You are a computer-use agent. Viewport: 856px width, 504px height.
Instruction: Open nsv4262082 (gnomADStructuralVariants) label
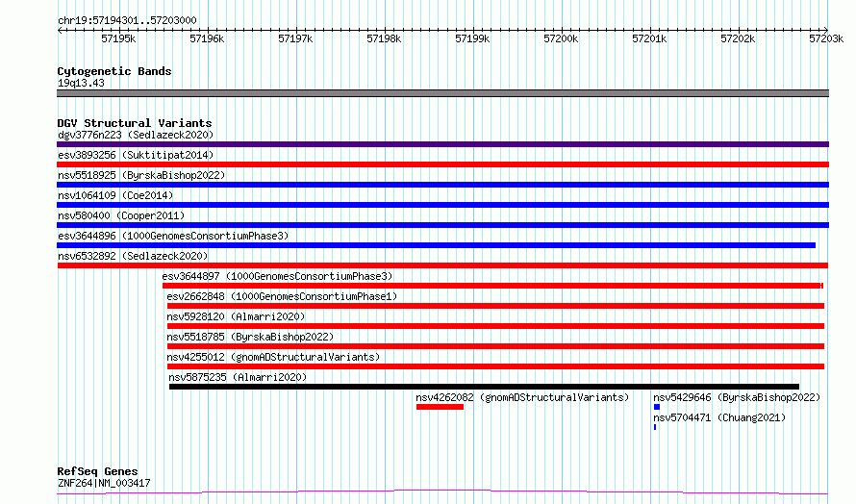[x=522, y=397]
